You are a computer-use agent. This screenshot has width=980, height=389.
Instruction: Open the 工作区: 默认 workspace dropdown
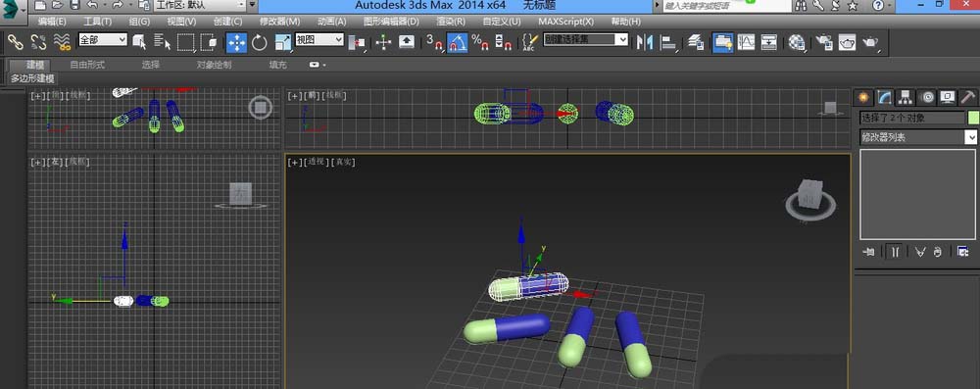click(201, 5)
